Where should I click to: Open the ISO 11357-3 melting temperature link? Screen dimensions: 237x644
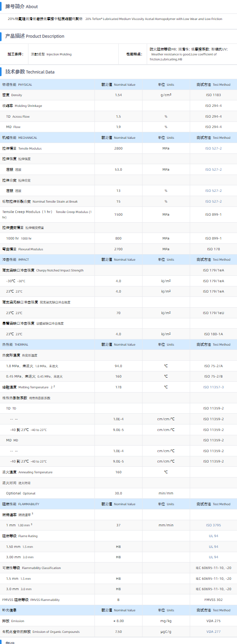pyautogui.click(x=213, y=387)
